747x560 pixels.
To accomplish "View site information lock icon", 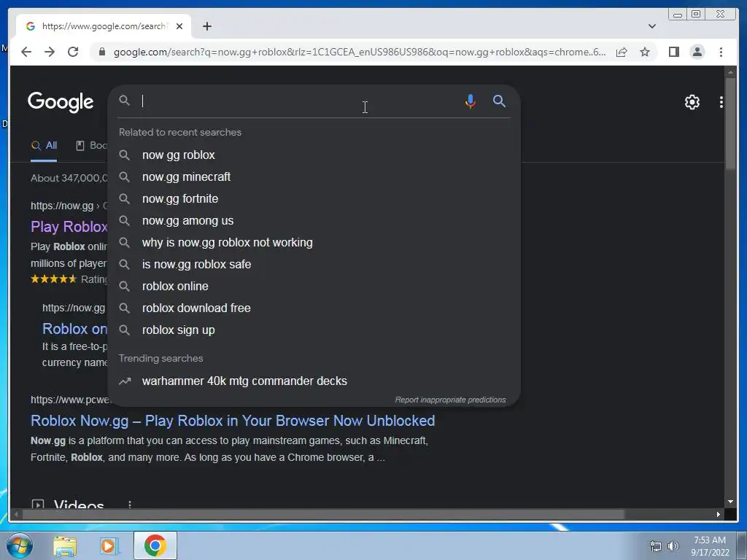I will (102, 52).
